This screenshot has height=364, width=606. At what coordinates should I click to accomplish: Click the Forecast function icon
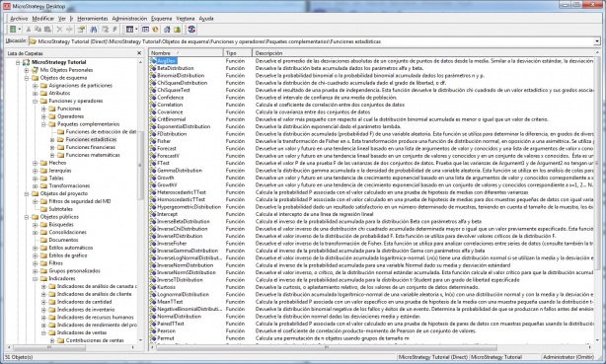point(153,148)
